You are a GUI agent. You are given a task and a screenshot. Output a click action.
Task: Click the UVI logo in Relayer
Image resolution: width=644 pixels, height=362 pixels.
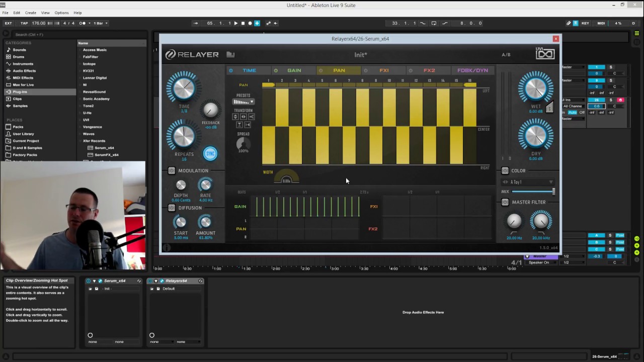click(545, 53)
